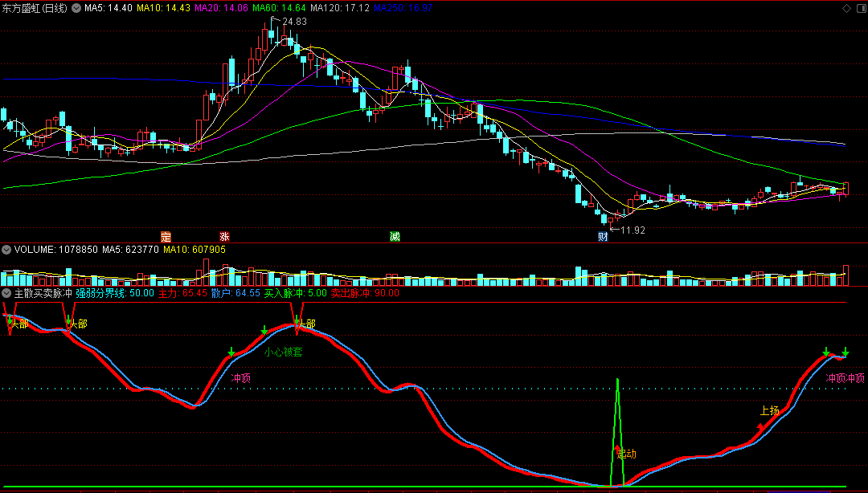
Task: Select the MA60: 14.64 legend label
Action: 279,8
